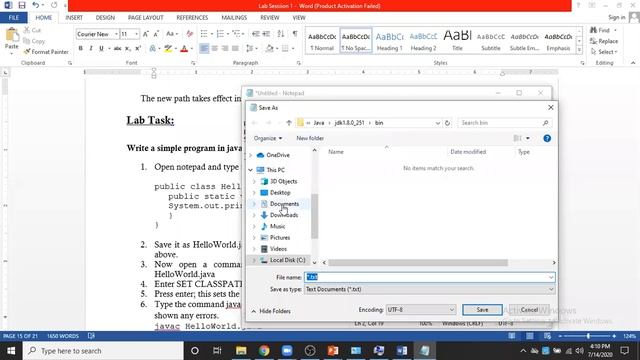
Task: Click the help icon in Save As dialog
Action: [547, 138]
